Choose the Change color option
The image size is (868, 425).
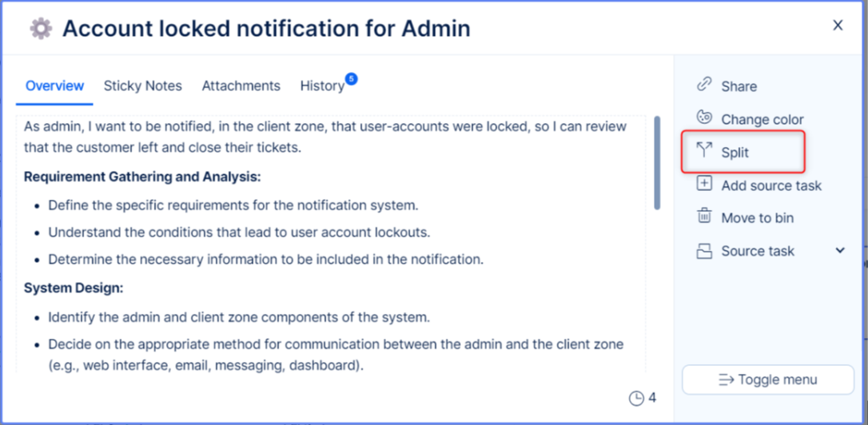762,119
